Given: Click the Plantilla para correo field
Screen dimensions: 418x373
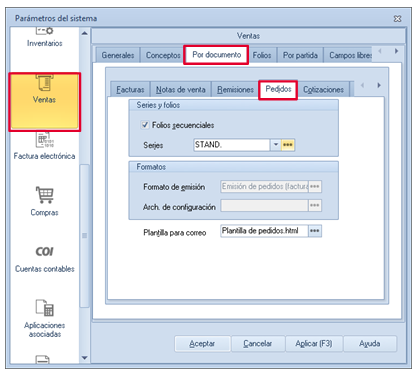Looking at the screenshot, I should click(264, 231).
